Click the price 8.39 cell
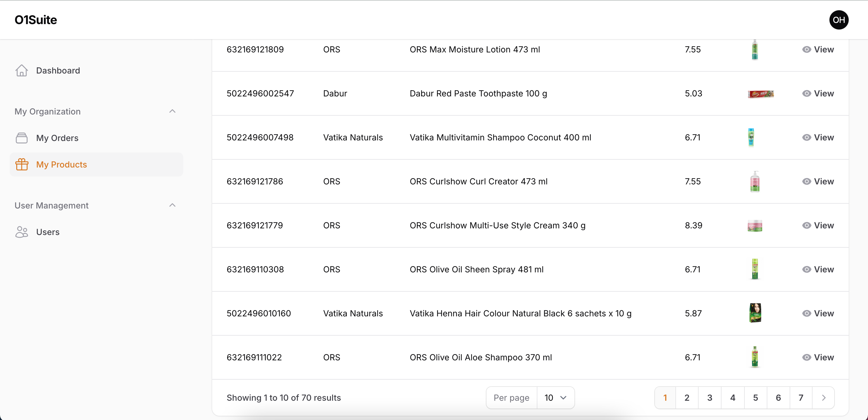868x420 pixels. [693, 225]
